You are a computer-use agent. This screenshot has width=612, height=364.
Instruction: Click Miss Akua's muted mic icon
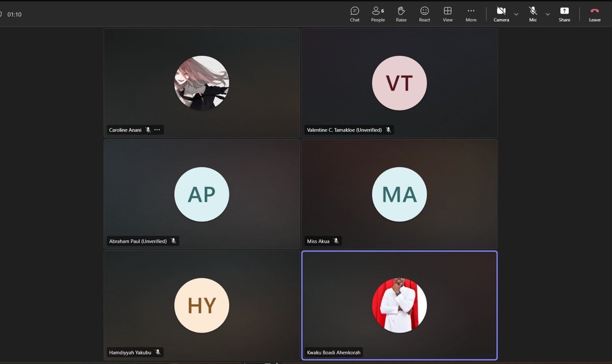336,241
